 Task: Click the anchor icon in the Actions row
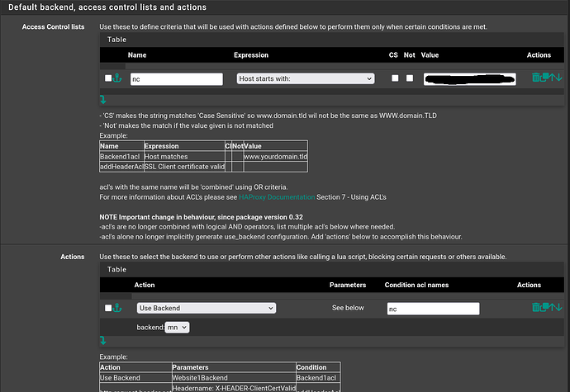pos(116,308)
